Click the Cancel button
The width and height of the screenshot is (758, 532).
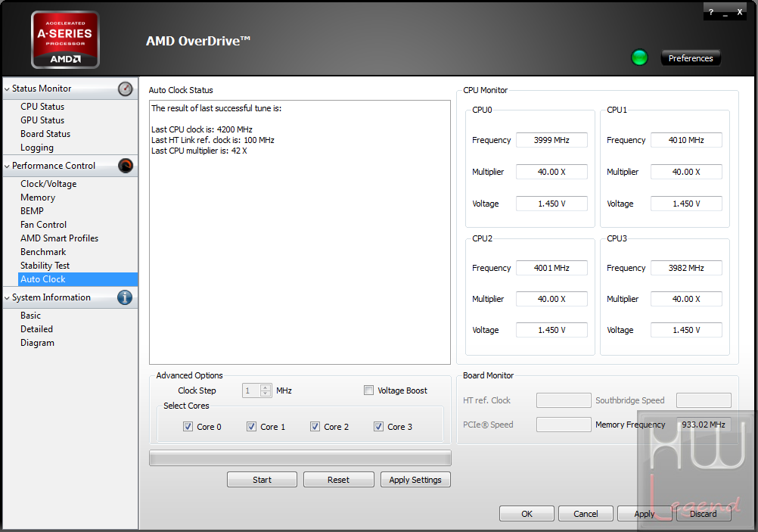[586, 514]
